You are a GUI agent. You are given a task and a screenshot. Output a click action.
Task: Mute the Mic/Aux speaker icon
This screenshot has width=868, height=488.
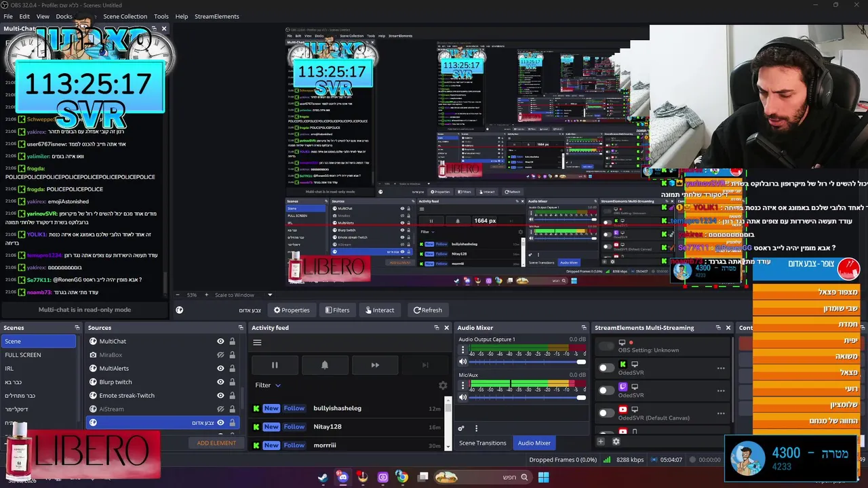[463, 397]
